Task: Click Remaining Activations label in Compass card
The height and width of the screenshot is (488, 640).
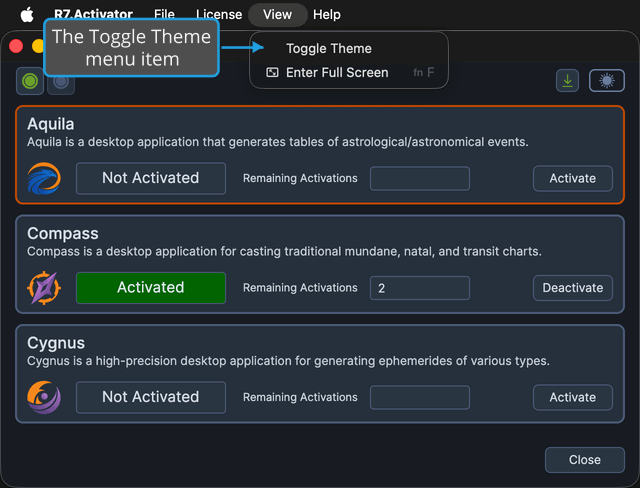Action: (x=300, y=288)
